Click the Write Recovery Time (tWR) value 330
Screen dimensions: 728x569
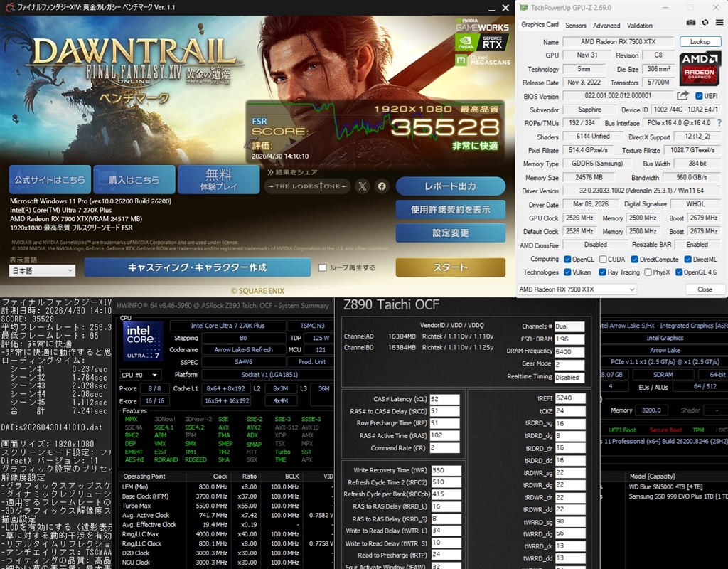446,470
